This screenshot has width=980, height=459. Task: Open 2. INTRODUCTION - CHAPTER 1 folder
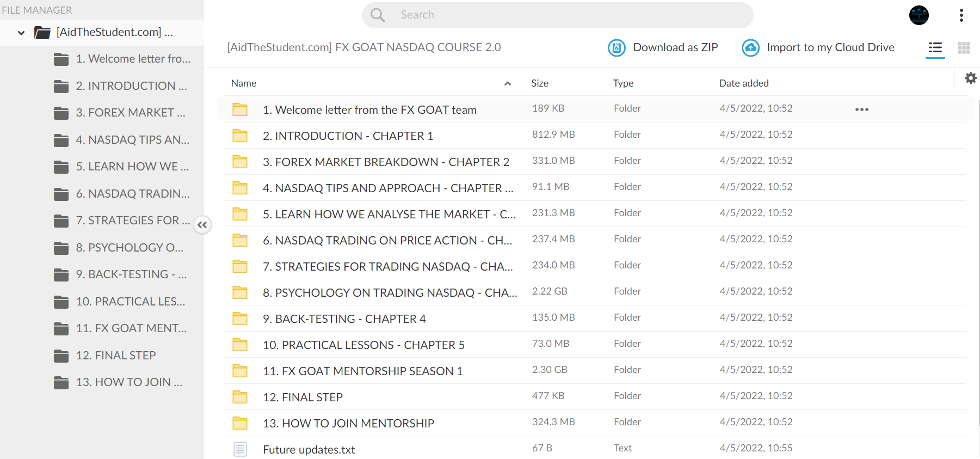[x=348, y=136]
